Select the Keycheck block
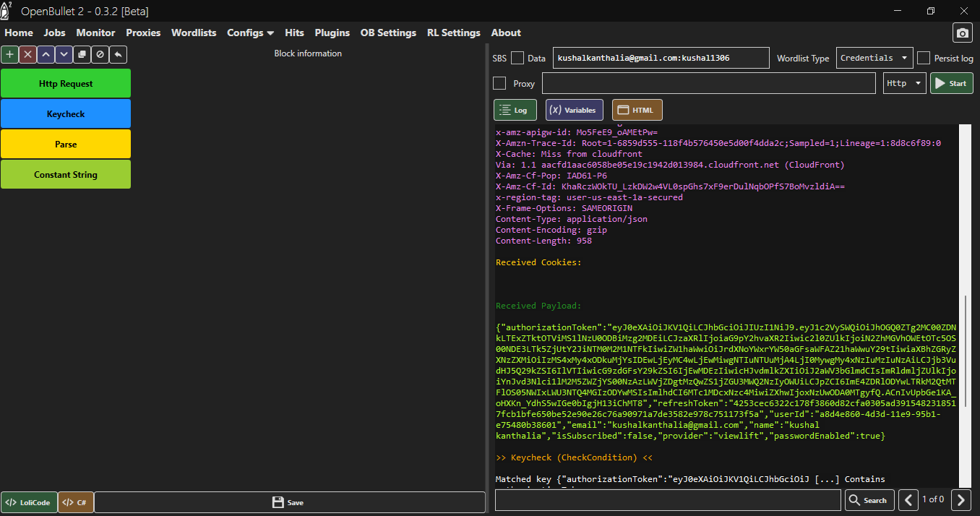Screen dimensions: 980x516 click(x=66, y=114)
